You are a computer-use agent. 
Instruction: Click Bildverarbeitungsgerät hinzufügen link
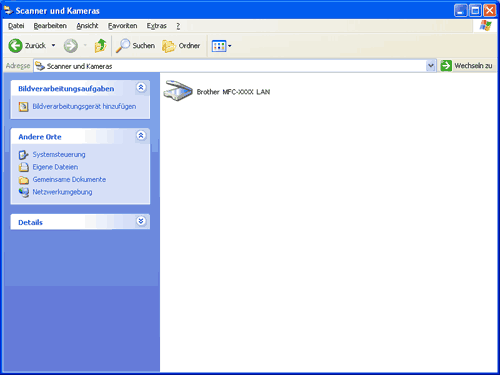[84, 107]
